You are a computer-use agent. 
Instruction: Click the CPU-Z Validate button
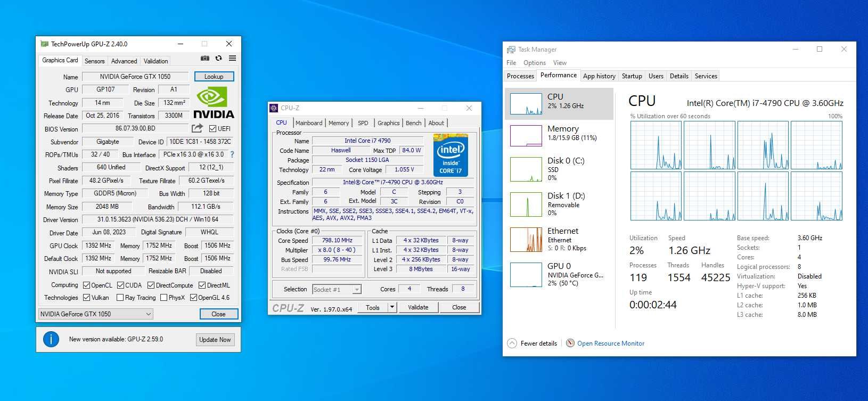pos(418,307)
